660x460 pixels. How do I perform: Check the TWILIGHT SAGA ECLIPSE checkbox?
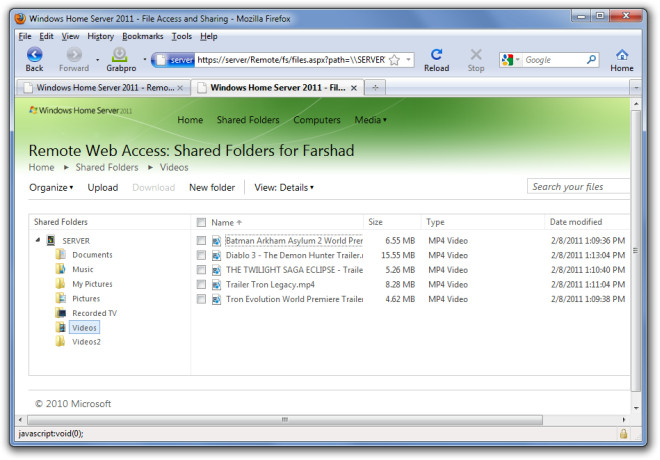click(201, 269)
